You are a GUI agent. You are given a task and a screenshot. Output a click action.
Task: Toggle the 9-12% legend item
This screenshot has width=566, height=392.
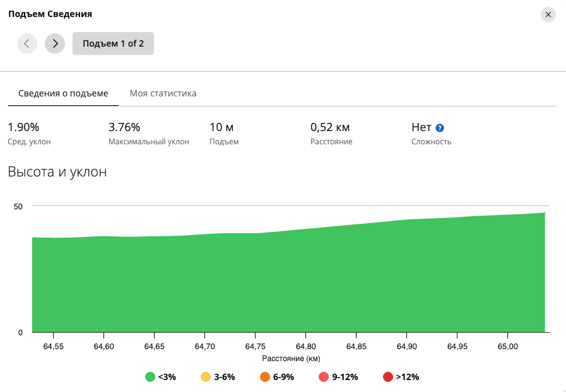[338, 377]
